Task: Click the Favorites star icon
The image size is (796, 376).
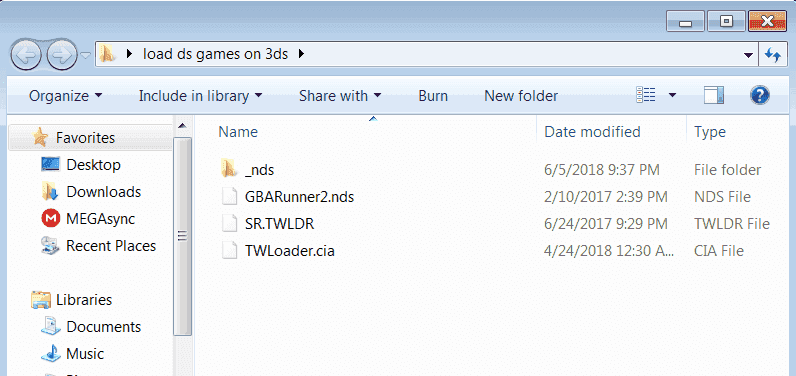Action: [x=41, y=137]
